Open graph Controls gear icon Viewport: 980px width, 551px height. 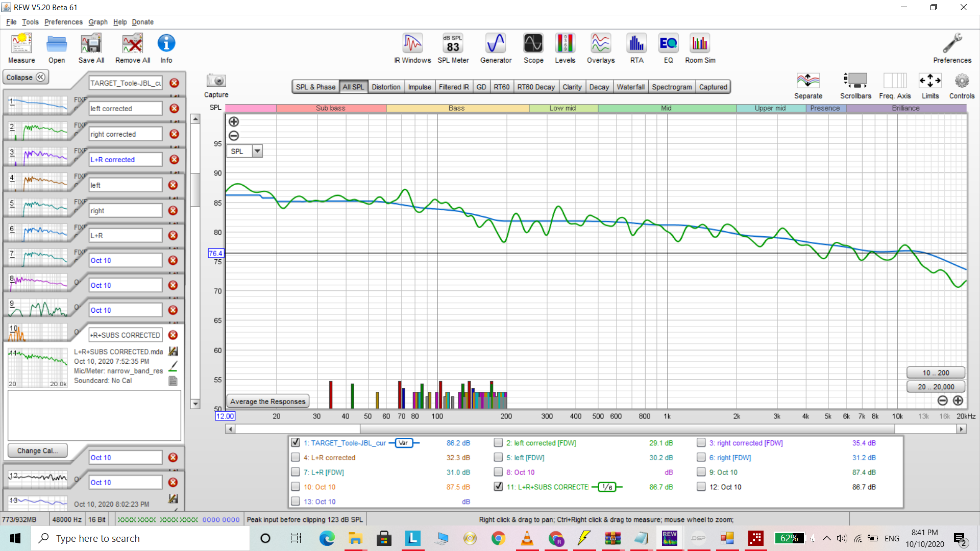point(962,85)
